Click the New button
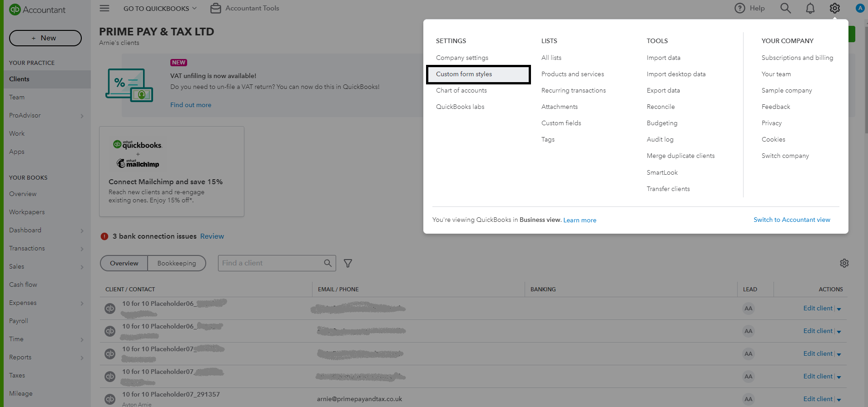Screen dimensions: 868x407 pyautogui.click(x=45, y=38)
